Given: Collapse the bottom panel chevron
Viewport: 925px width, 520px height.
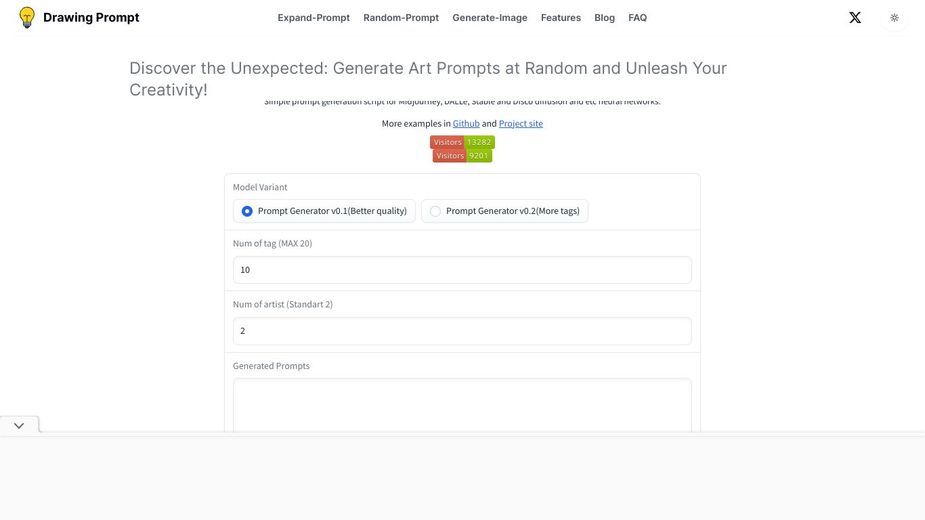Looking at the screenshot, I should click(x=19, y=426).
